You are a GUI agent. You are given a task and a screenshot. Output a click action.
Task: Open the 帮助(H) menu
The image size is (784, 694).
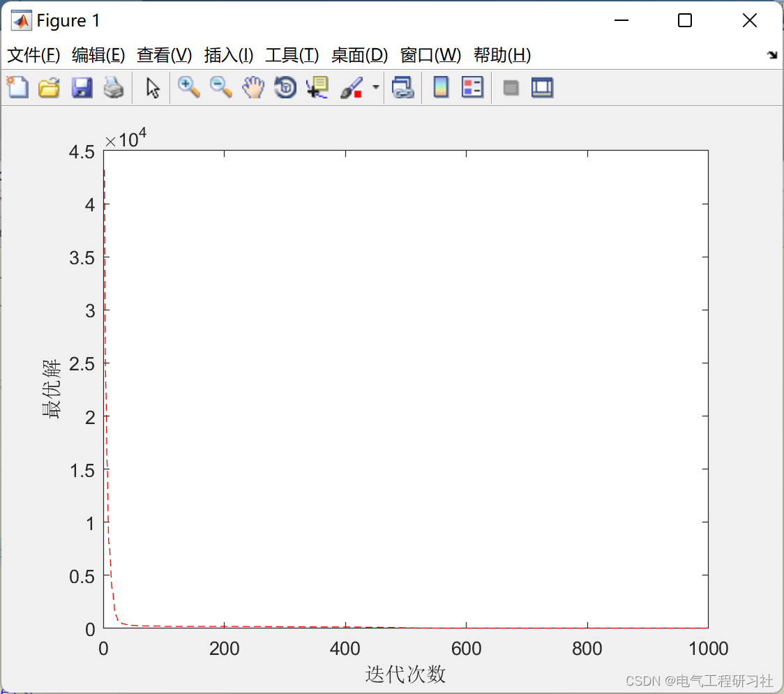[502, 55]
